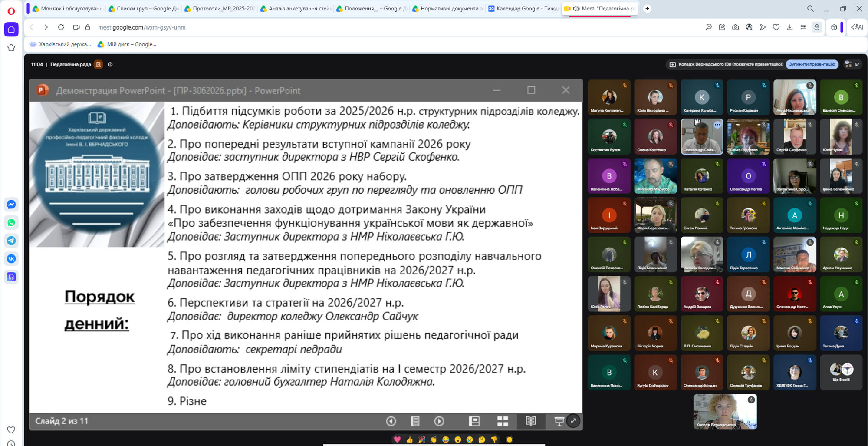The width and height of the screenshot is (868, 446).
Task: Open meeting details info icon beside title
Action: tap(110, 64)
